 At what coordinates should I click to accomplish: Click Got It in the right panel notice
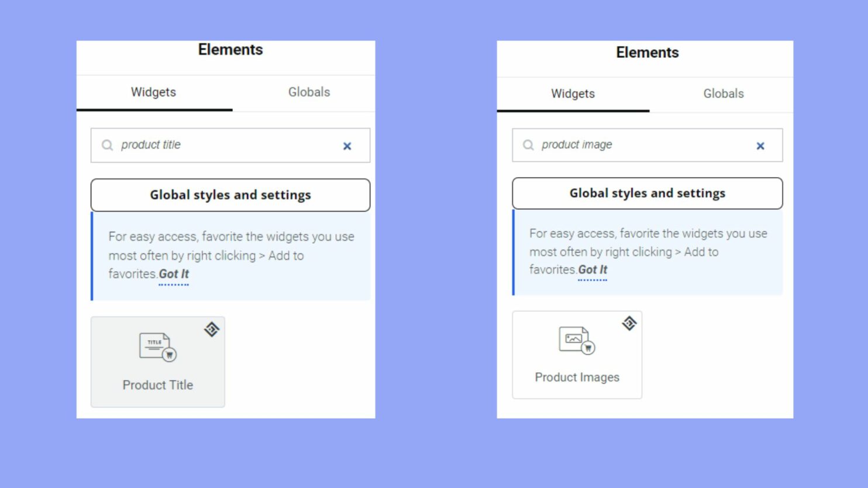click(592, 269)
